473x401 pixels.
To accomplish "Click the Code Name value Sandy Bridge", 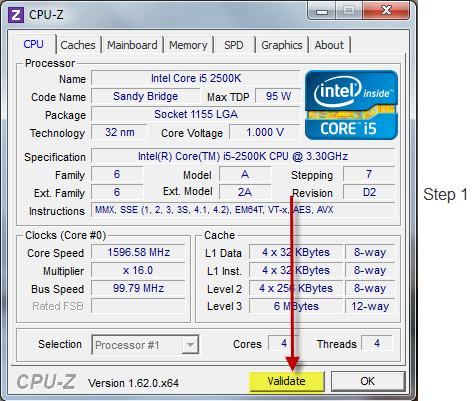I will pyautogui.click(x=146, y=96).
